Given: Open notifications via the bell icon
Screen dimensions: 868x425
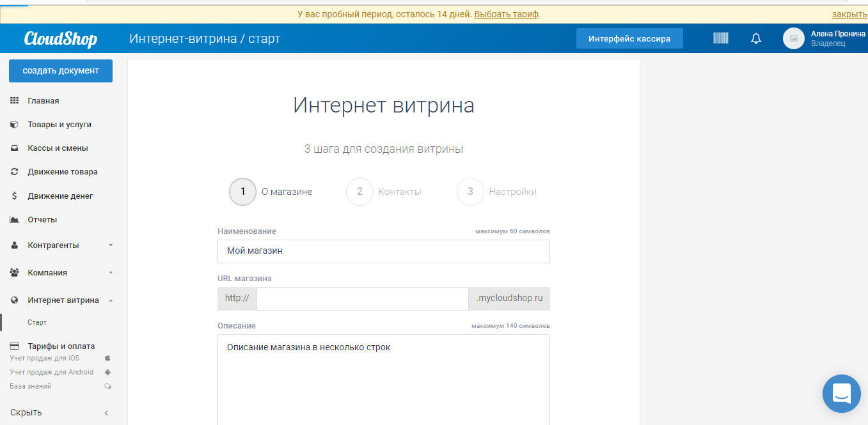Looking at the screenshot, I should point(755,38).
